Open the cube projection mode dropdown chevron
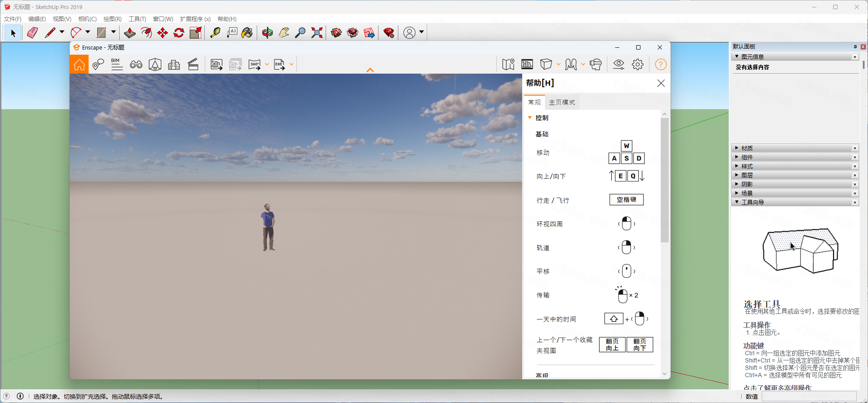The height and width of the screenshot is (403, 868). tap(558, 65)
